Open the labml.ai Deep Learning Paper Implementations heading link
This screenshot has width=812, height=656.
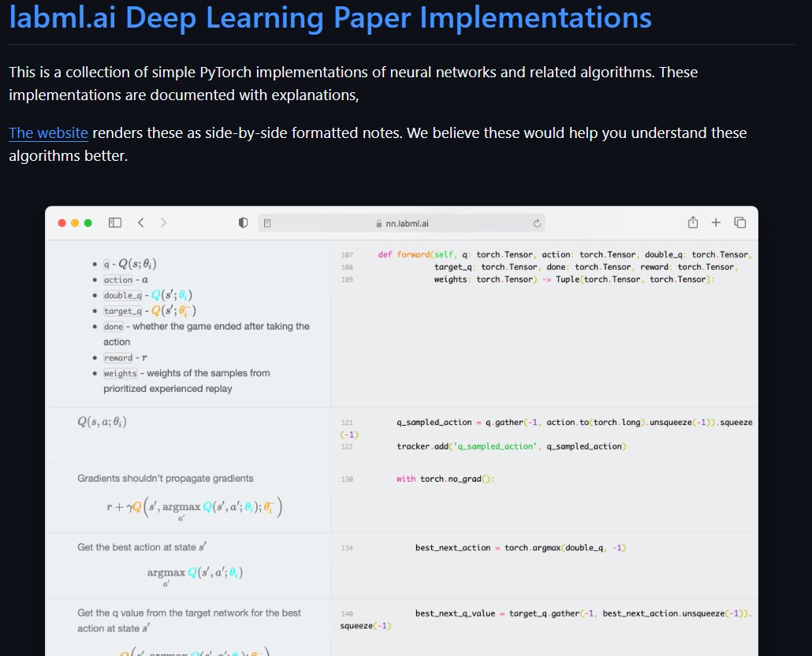tap(330, 17)
